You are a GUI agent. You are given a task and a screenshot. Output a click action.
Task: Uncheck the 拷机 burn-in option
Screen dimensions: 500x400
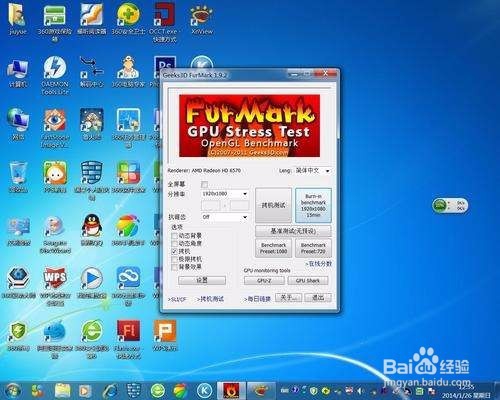coord(174,251)
